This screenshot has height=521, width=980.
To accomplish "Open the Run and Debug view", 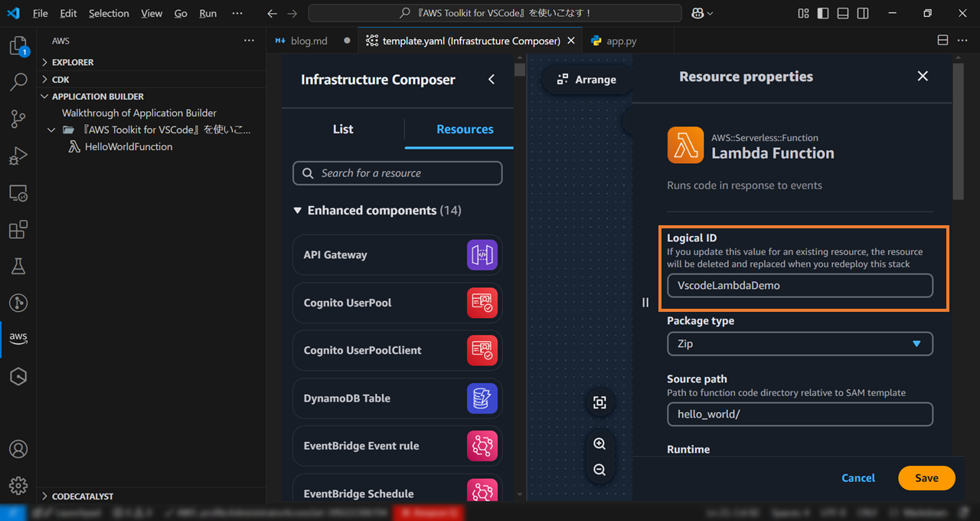I will coord(18,156).
